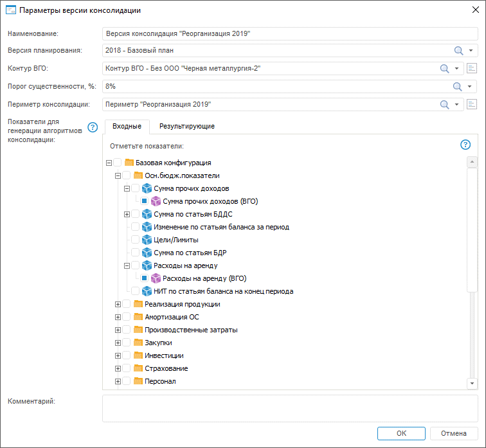Click help icon in Отметьте показатели panel
Viewport: 486px width, 448px height.
(465, 145)
